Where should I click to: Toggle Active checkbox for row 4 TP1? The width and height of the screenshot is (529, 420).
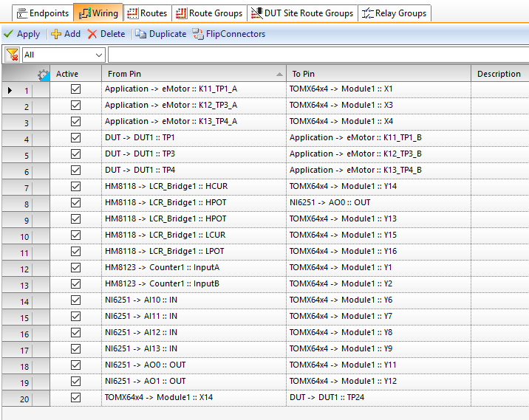[75, 137]
